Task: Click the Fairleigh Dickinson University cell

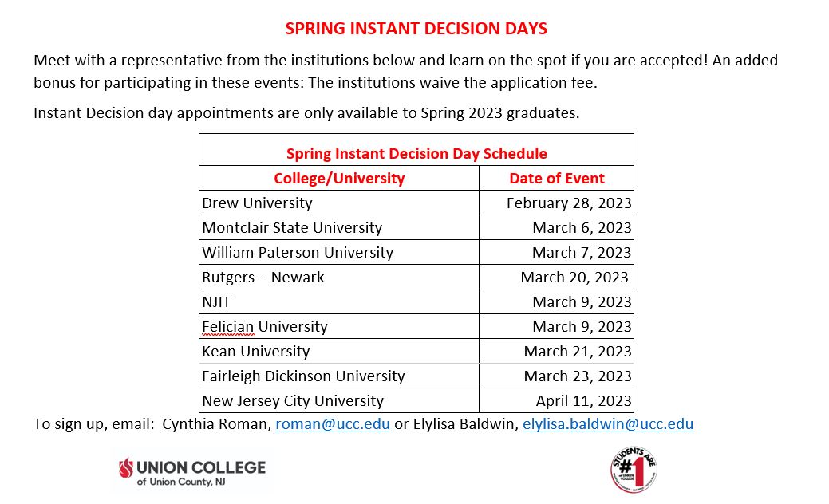Action: pyautogui.click(x=339, y=376)
